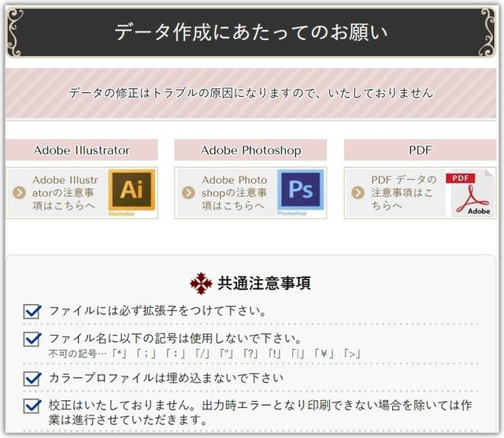
Task: Click the arrow icon beside PDF notes link
Action: click(358, 193)
